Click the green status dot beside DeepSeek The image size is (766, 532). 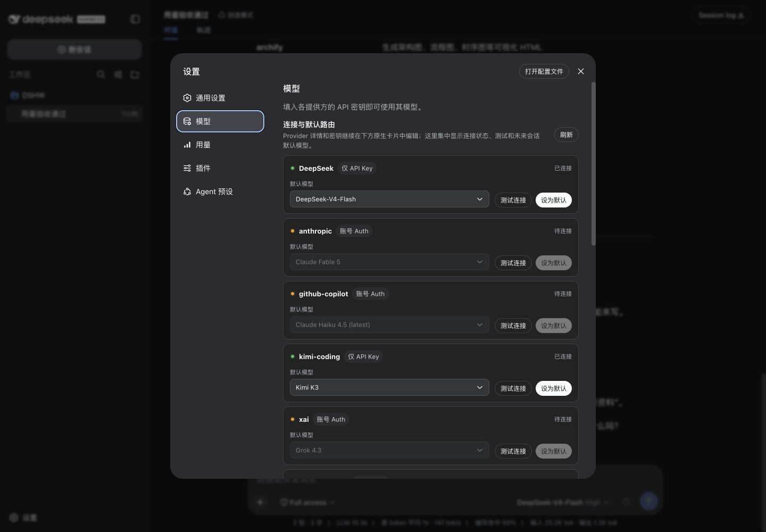[293, 168]
